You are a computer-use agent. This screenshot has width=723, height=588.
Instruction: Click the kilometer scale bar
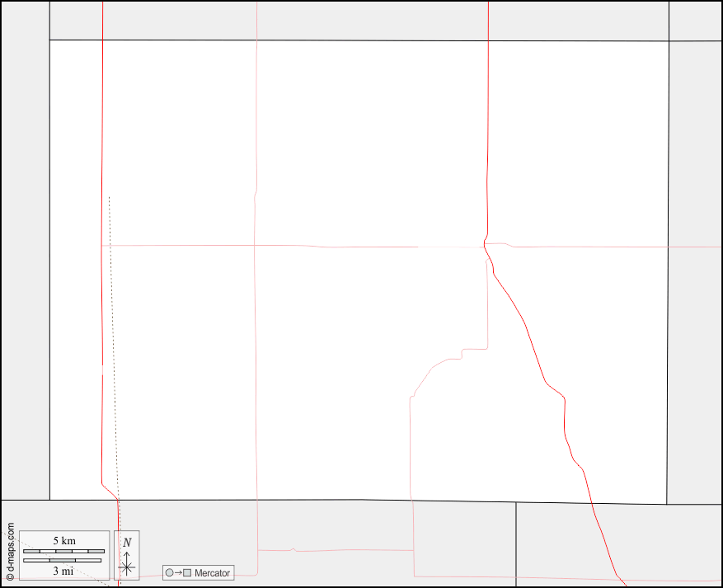click(63, 551)
